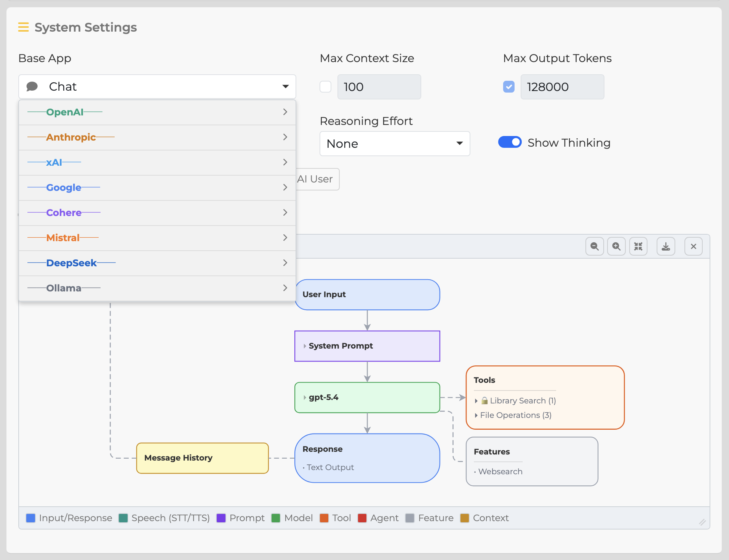This screenshot has height=560, width=729.
Task: Fit diagram to view with the collapse icon
Action: click(x=638, y=246)
